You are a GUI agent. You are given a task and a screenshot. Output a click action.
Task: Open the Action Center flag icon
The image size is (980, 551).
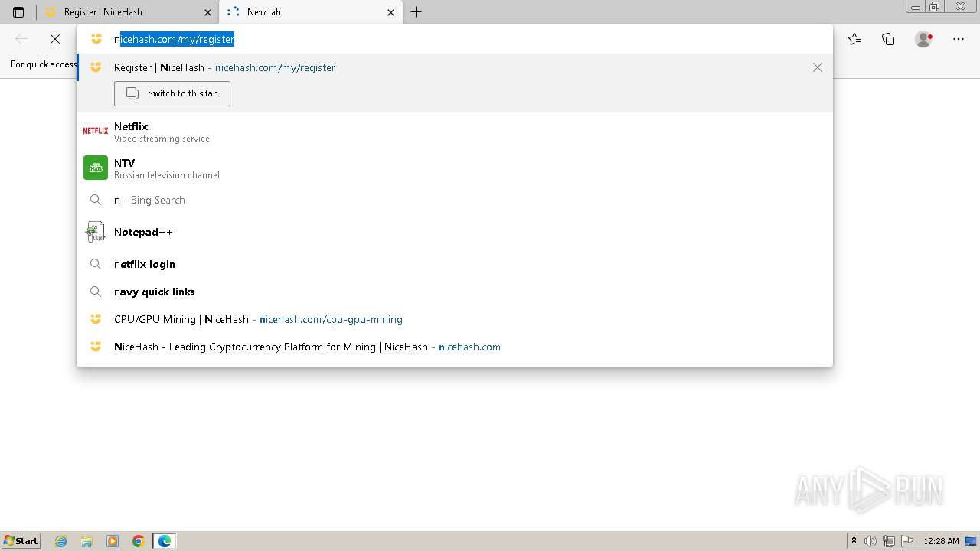coord(907,541)
